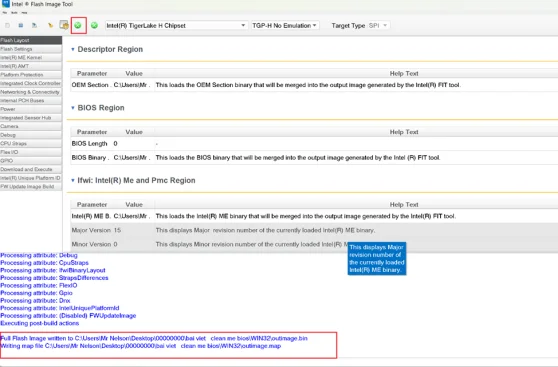Click the third toolbar document icon
Image resolution: width=558 pixels, height=367 pixels.
coord(34,25)
